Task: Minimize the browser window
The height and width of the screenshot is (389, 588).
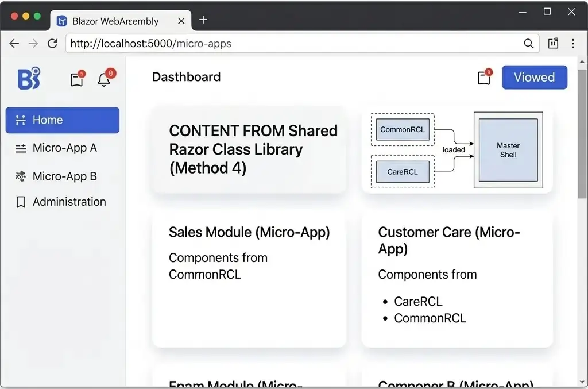Action: [x=523, y=12]
